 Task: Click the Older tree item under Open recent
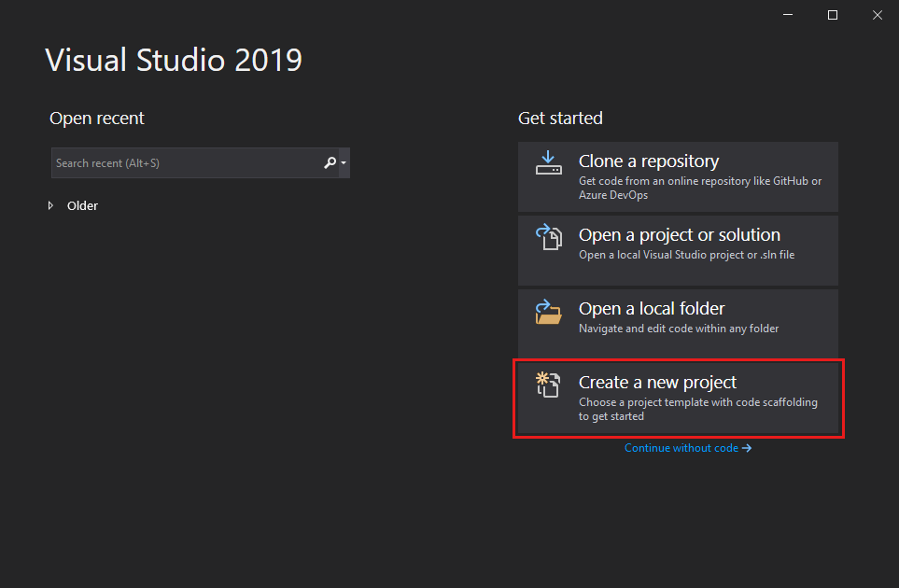point(82,205)
